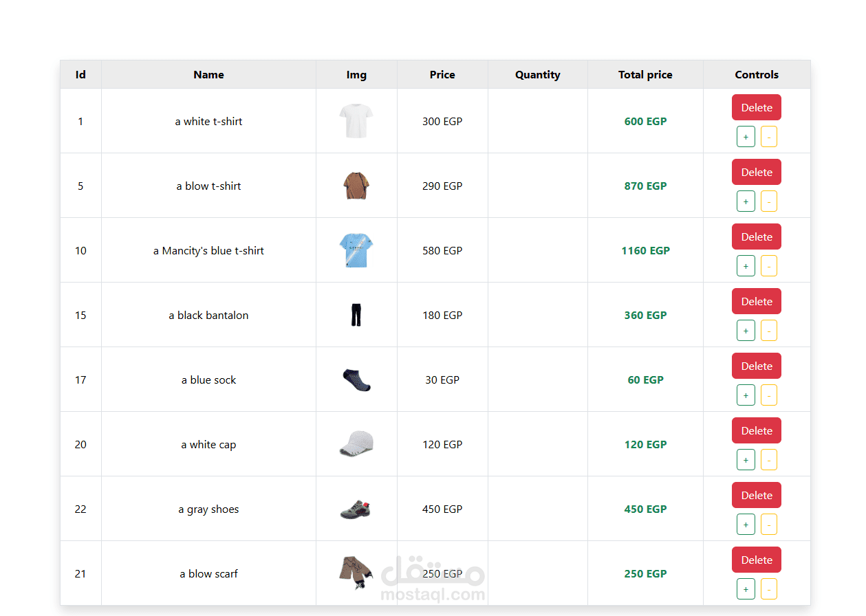Click the Total price column header
Image resolution: width=866 pixels, height=616 pixels.
click(645, 75)
